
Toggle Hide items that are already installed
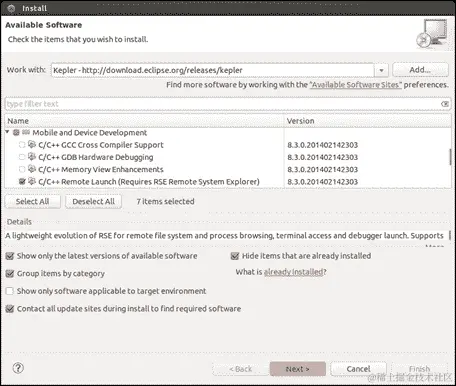point(235,256)
